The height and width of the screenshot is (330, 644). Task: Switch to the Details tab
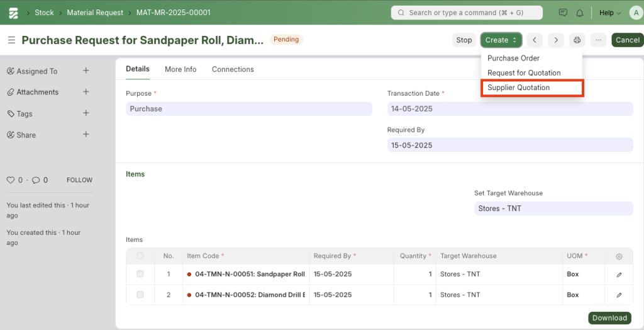[138, 69]
